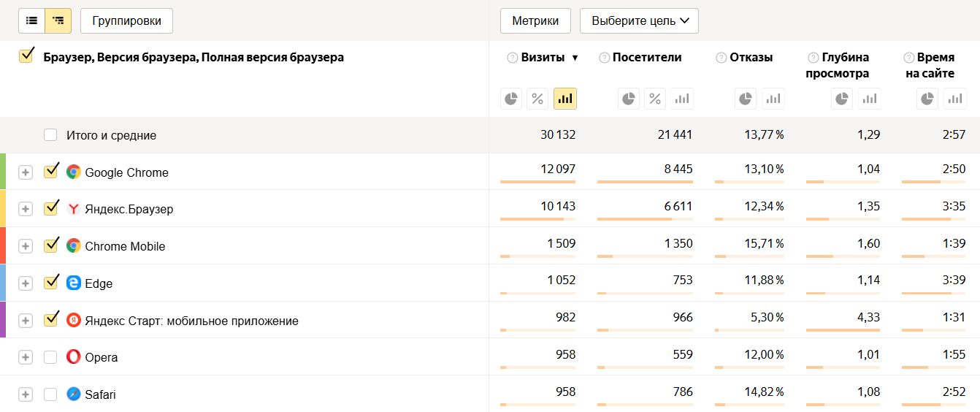Tick the Итого и средние checkbox

click(x=50, y=135)
